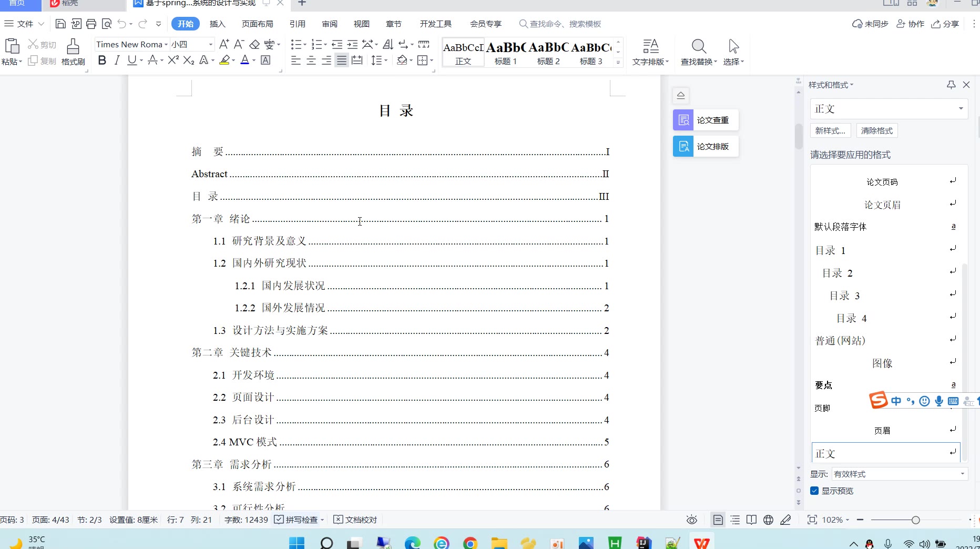Screen dimensions: 980x549
Task: Open the current style dropdown in panel
Action: tap(961, 109)
